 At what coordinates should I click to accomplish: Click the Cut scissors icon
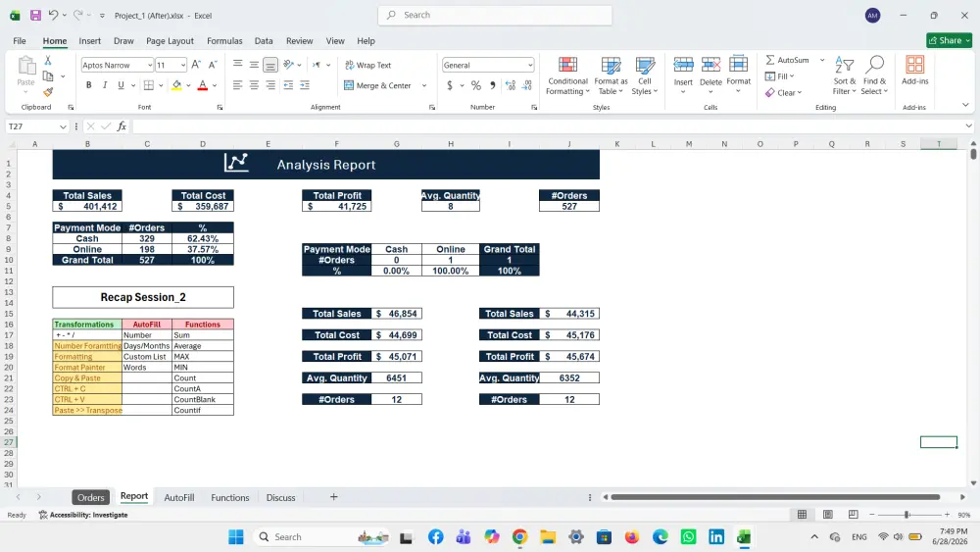[x=47, y=61]
